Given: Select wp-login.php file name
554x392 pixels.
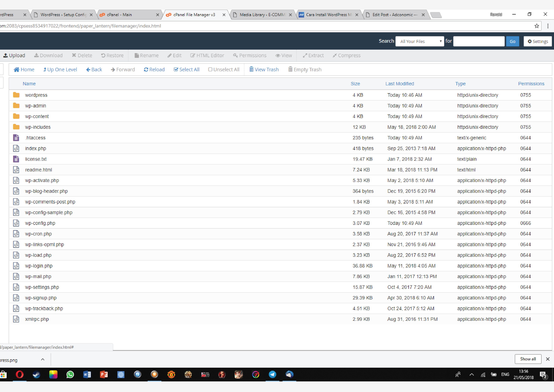Looking at the screenshot, I should [x=39, y=266].
